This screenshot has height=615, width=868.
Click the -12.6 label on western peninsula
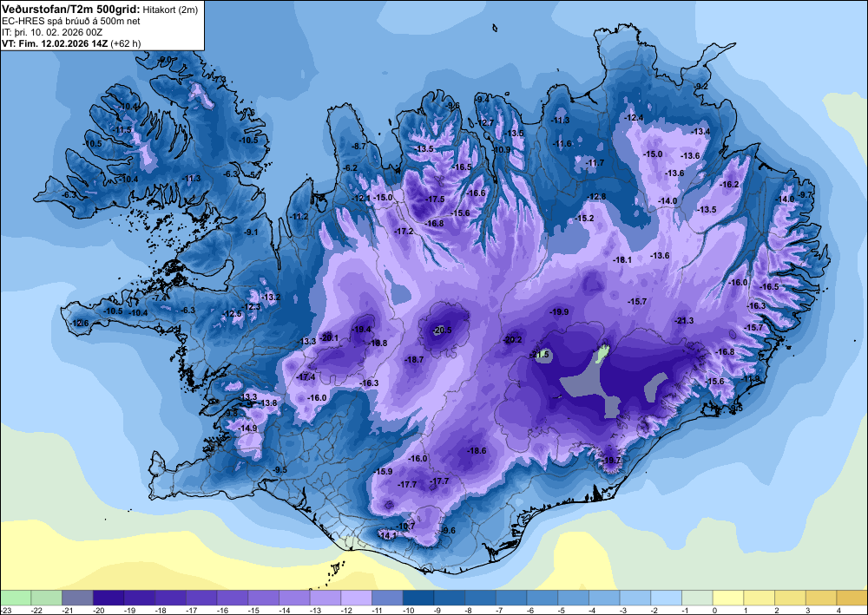80,323
